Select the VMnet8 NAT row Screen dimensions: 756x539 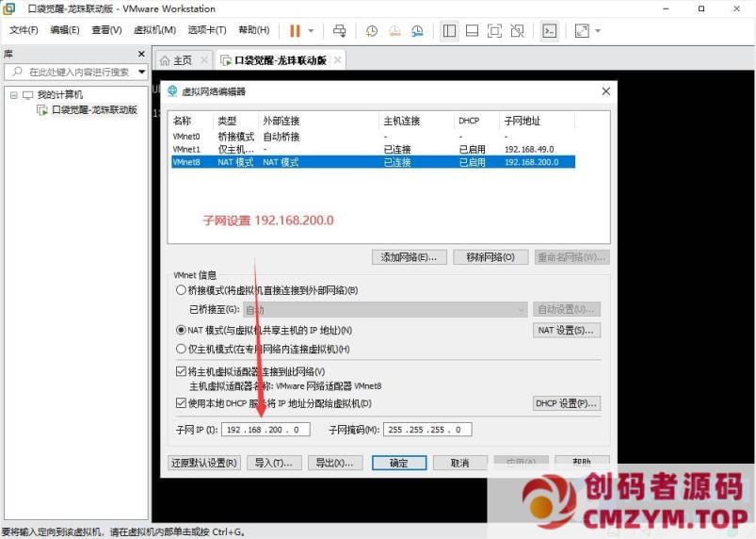373,162
